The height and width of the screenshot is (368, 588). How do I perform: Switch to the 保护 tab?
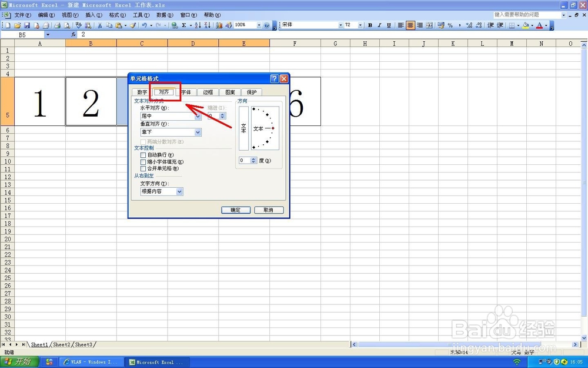coord(252,92)
